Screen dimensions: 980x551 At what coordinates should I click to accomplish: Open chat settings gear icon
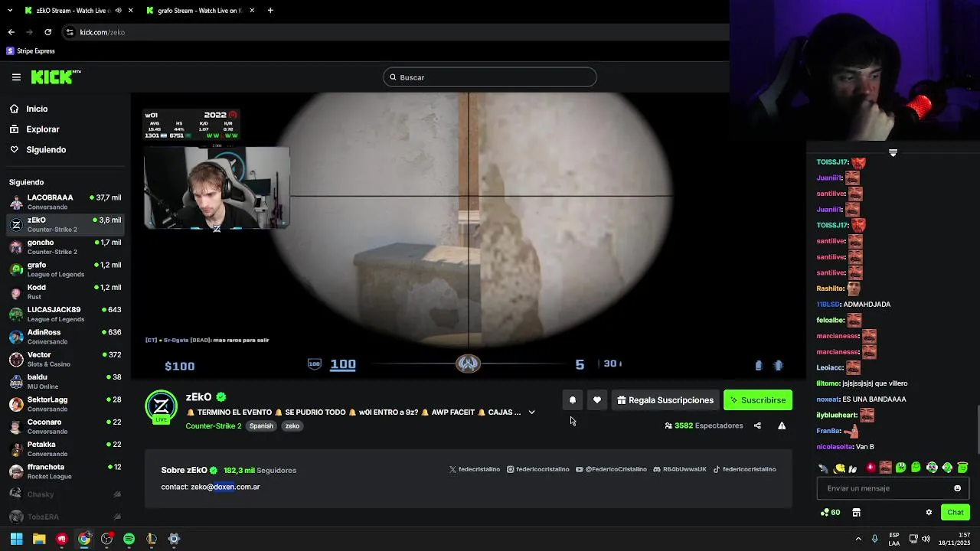929,513
